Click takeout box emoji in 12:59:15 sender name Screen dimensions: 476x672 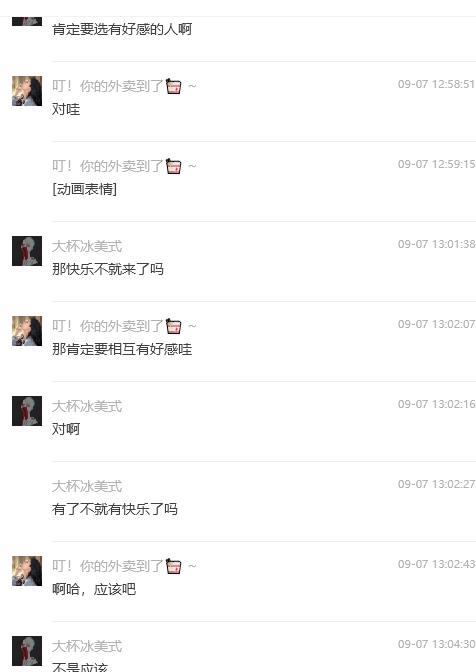[174, 166]
